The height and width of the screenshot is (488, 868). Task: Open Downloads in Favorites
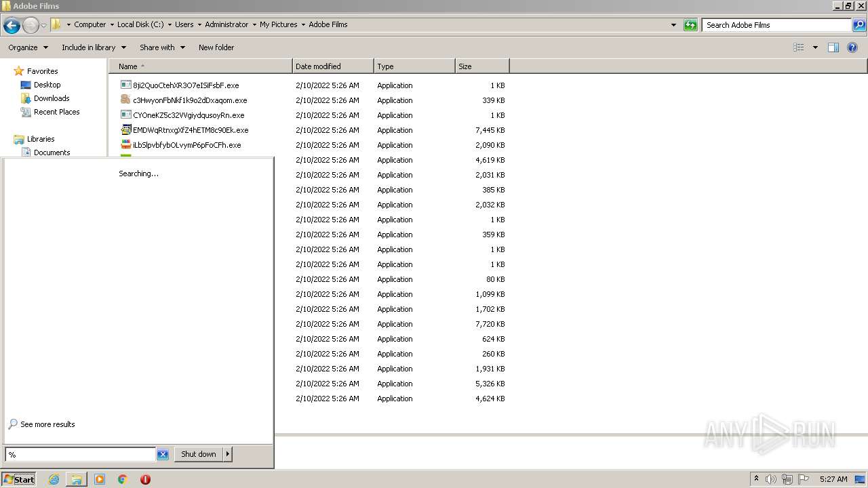tap(52, 98)
